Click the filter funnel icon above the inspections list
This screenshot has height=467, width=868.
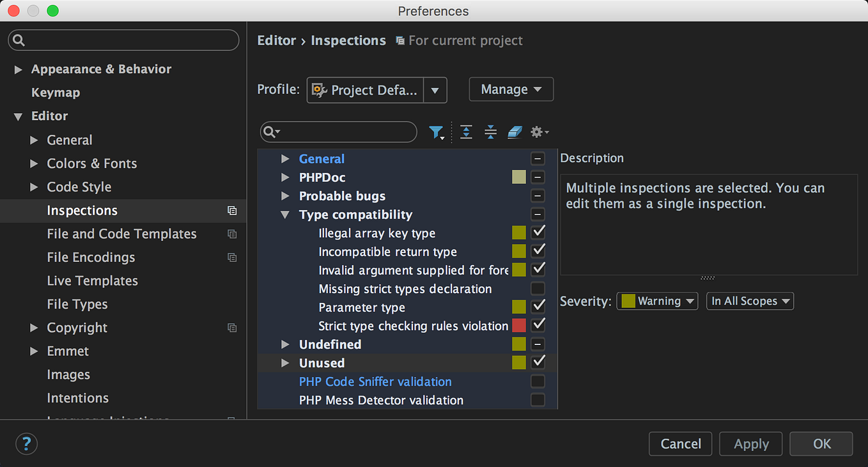click(437, 132)
